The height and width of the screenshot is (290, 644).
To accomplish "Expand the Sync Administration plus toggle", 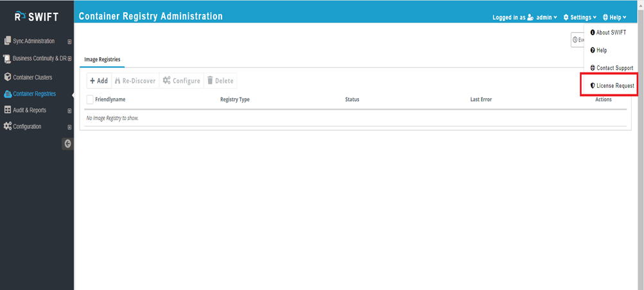I will pos(69,42).
